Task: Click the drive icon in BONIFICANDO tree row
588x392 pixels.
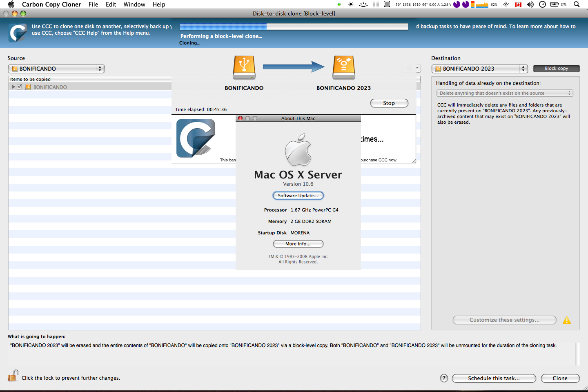Action: [28, 87]
